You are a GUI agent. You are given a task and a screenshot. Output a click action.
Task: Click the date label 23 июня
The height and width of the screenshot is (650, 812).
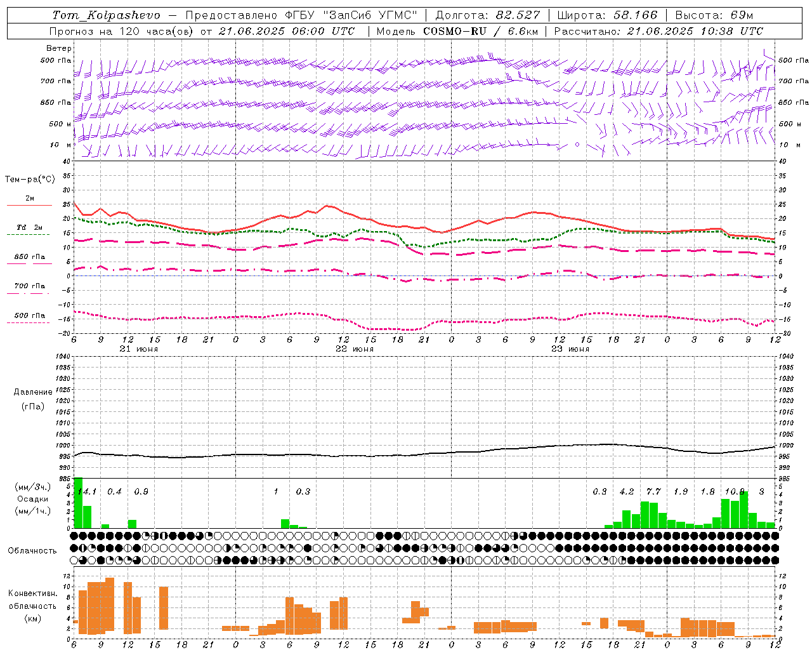[x=570, y=349]
